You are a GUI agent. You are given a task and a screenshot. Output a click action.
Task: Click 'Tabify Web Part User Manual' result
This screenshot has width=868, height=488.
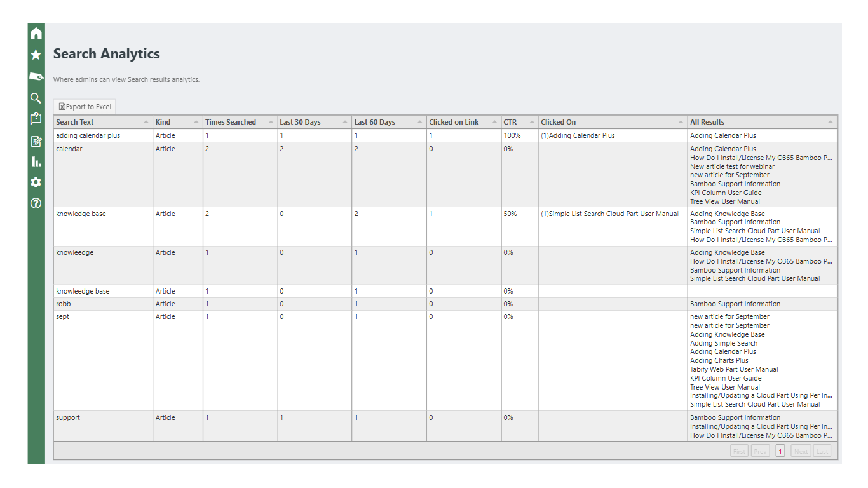click(x=734, y=369)
